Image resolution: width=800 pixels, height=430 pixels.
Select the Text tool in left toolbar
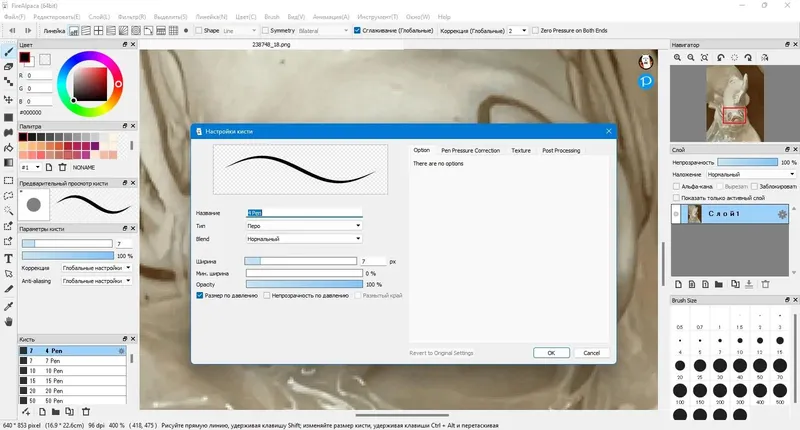click(x=8, y=259)
